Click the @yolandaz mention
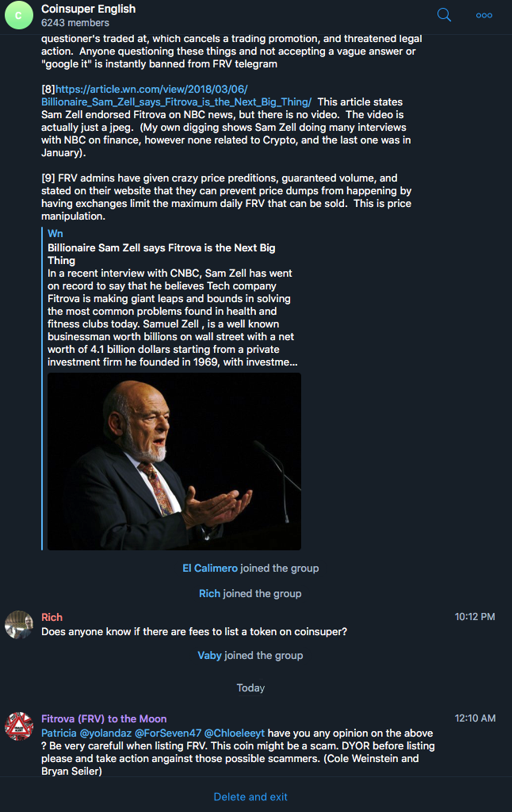 [105, 733]
